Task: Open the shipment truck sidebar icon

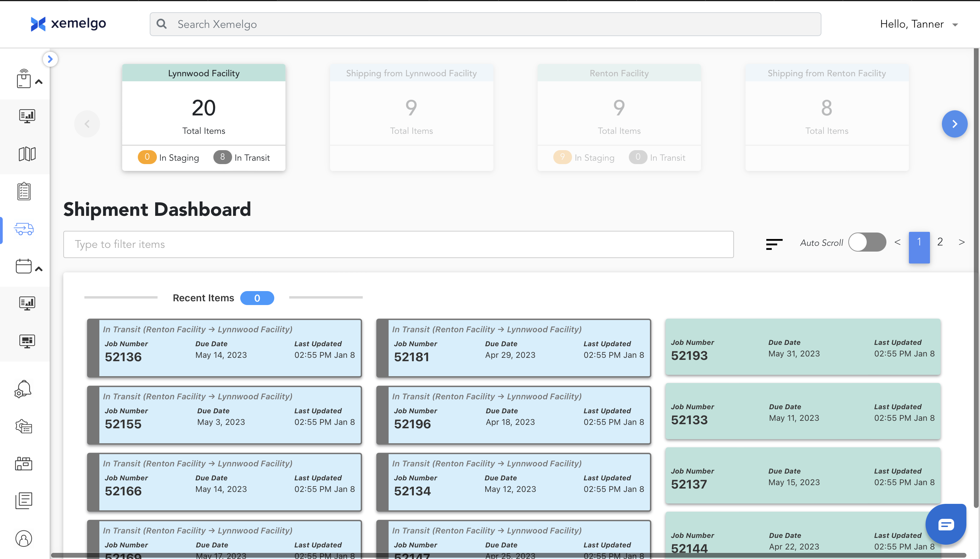Action: [24, 229]
